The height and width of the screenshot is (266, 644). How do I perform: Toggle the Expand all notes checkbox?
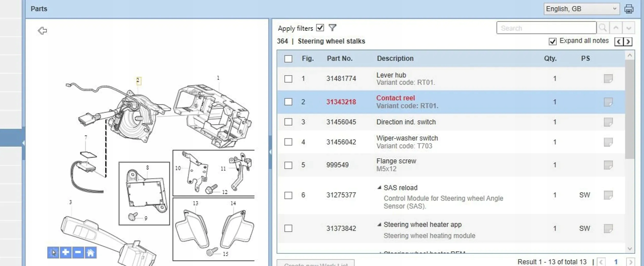(552, 41)
